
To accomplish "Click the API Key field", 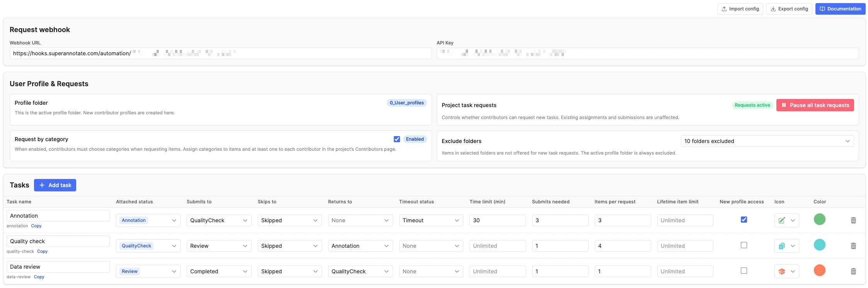I will pos(648,53).
